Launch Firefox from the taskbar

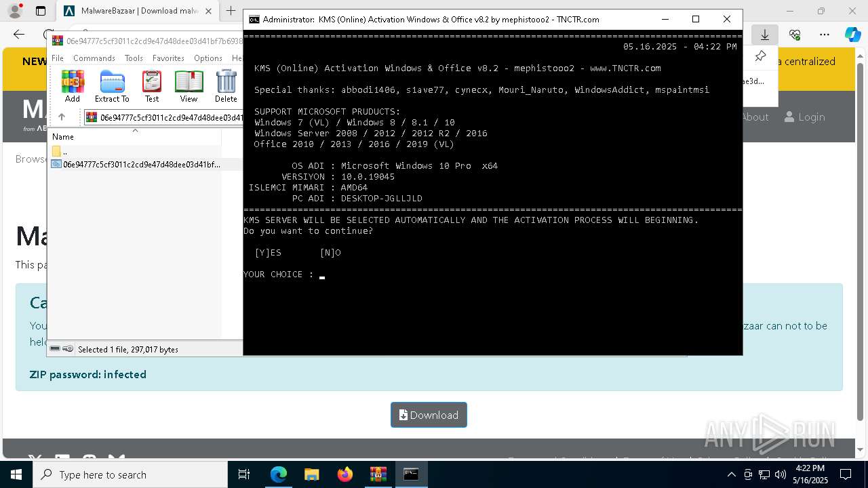point(345,474)
